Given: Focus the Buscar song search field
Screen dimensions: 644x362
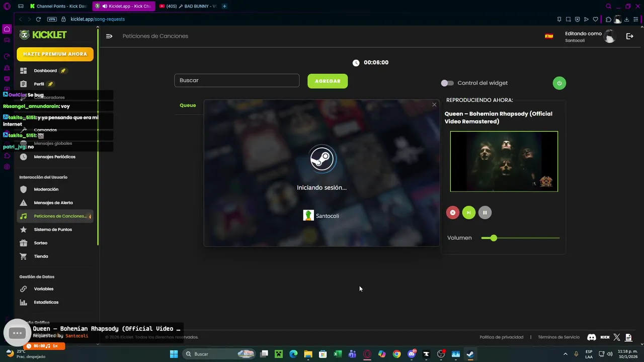Looking at the screenshot, I should coord(237,80).
